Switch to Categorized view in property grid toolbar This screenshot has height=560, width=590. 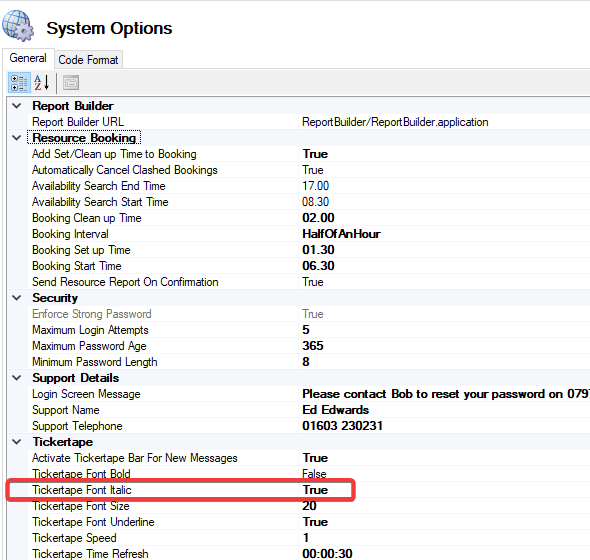click(x=19, y=83)
